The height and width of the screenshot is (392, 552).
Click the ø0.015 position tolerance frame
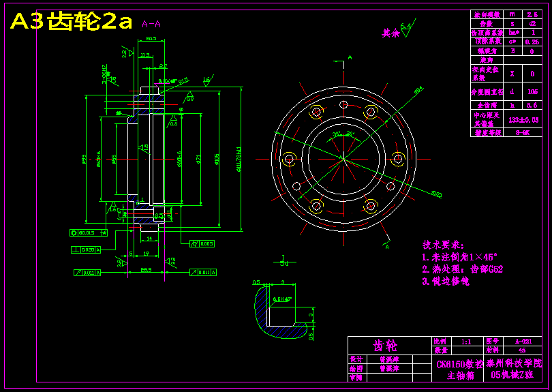89,232
